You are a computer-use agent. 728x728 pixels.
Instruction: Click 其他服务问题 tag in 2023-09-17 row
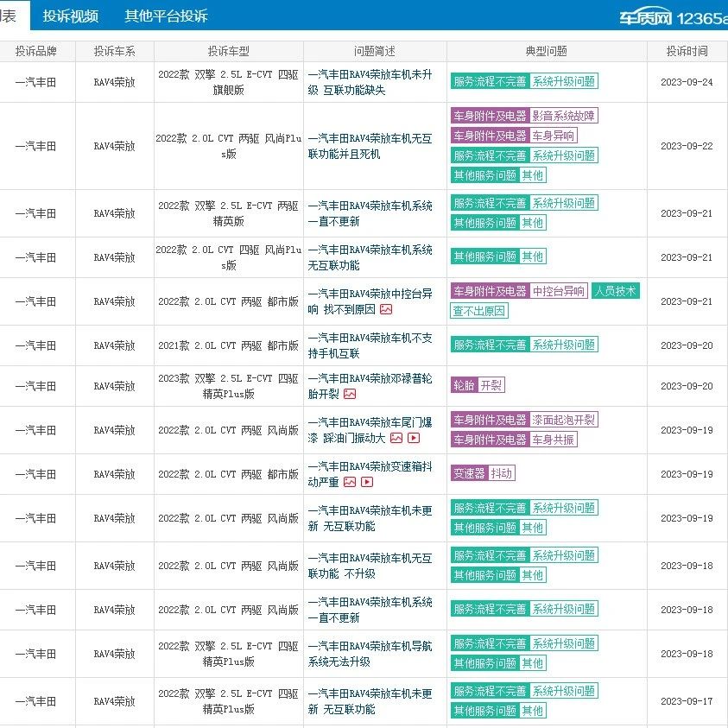(484, 711)
